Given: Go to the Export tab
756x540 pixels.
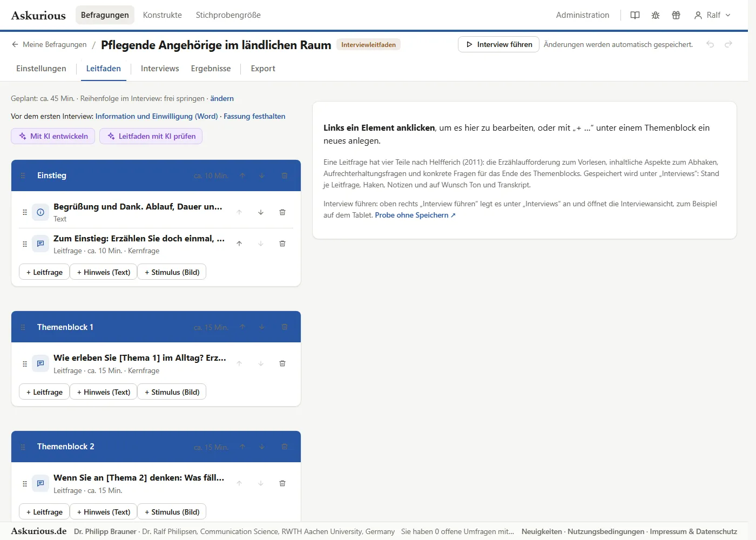Looking at the screenshot, I should click(x=263, y=69).
